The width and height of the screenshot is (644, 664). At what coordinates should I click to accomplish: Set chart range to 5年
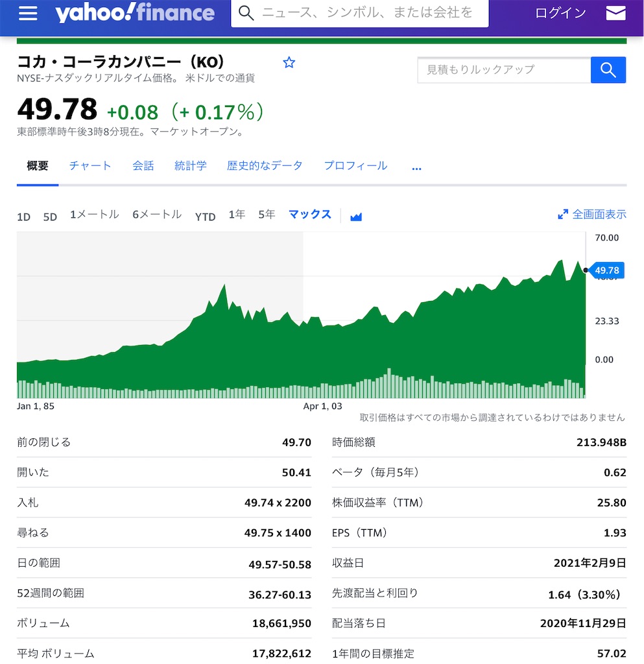[267, 215]
